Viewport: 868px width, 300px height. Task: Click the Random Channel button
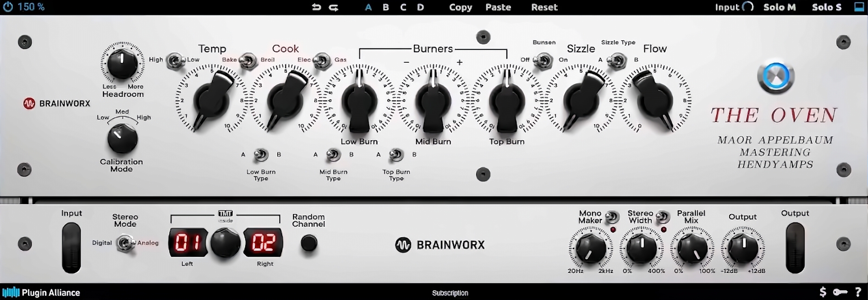point(309,243)
